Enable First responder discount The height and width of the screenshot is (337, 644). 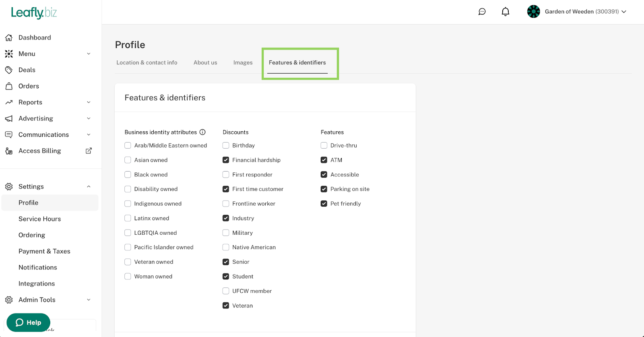point(226,174)
